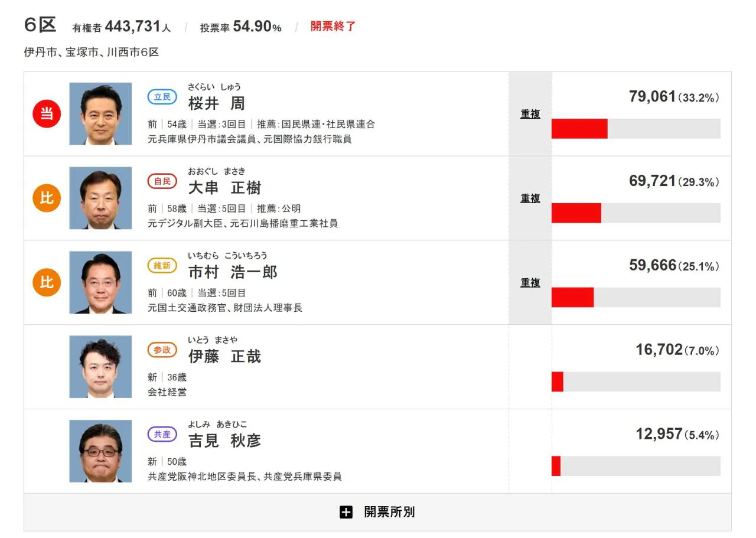Click the 開票終了 status label

coord(333,27)
